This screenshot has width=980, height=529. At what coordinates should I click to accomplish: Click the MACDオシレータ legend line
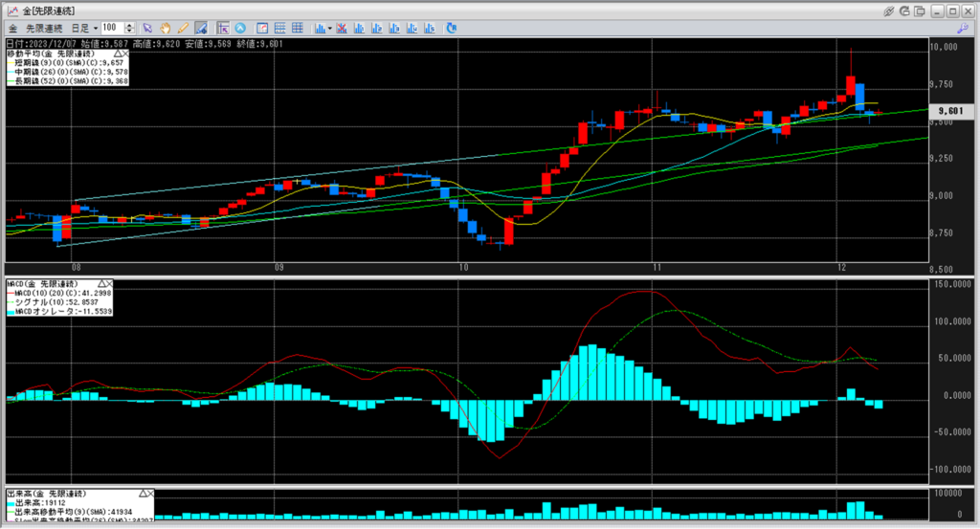pyautogui.click(x=59, y=311)
